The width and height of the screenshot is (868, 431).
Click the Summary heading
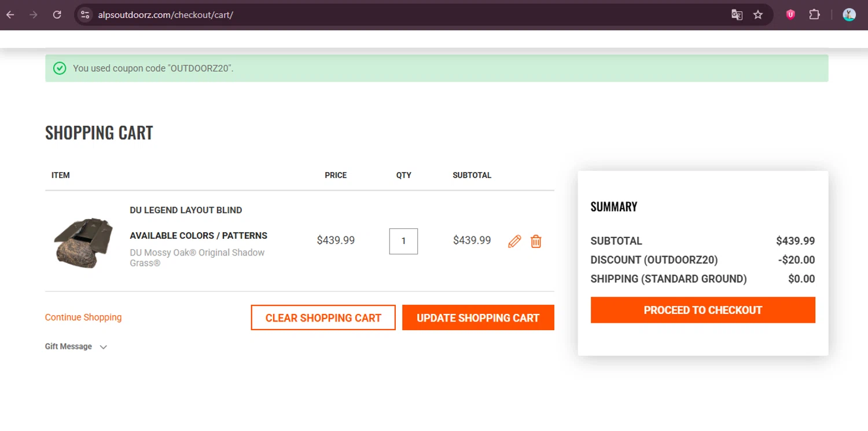pyautogui.click(x=614, y=207)
